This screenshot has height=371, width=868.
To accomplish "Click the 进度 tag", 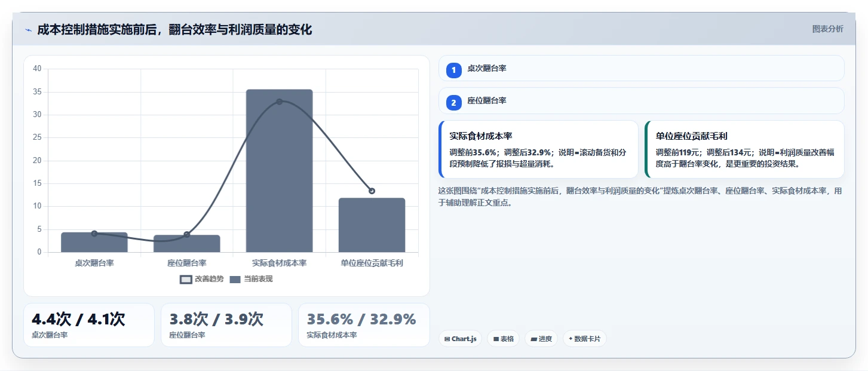I will click(541, 339).
